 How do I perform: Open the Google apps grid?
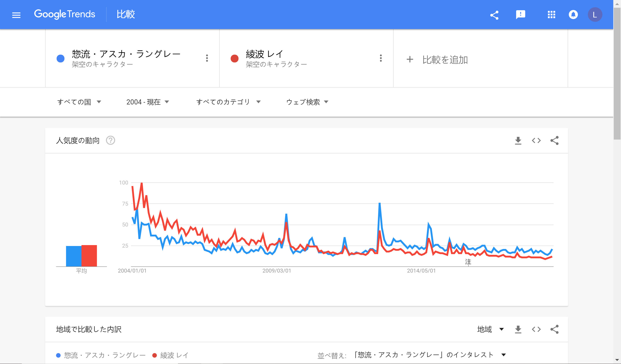tap(551, 15)
